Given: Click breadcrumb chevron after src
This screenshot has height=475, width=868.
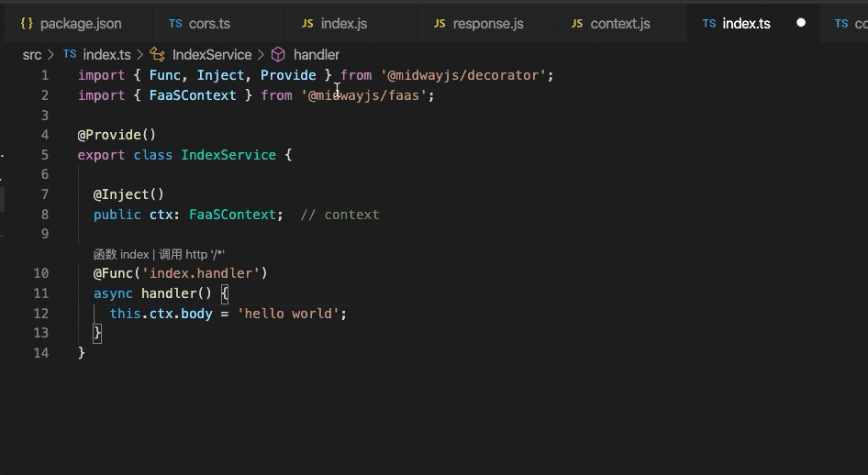Looking at the screenshot, I should pos(51,55).
